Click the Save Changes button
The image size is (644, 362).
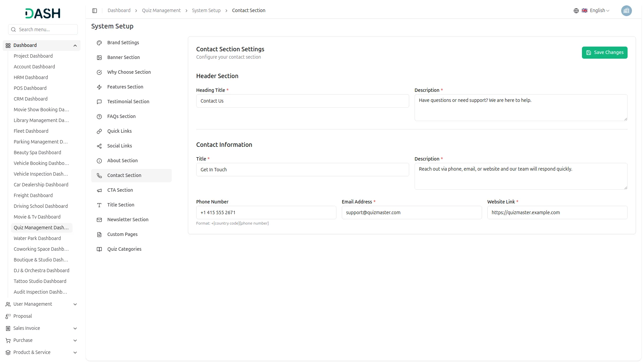point(604,53)
